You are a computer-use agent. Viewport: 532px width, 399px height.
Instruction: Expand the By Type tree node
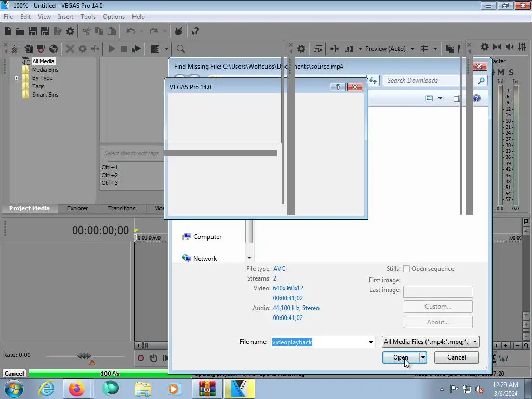tap(16, 78)
